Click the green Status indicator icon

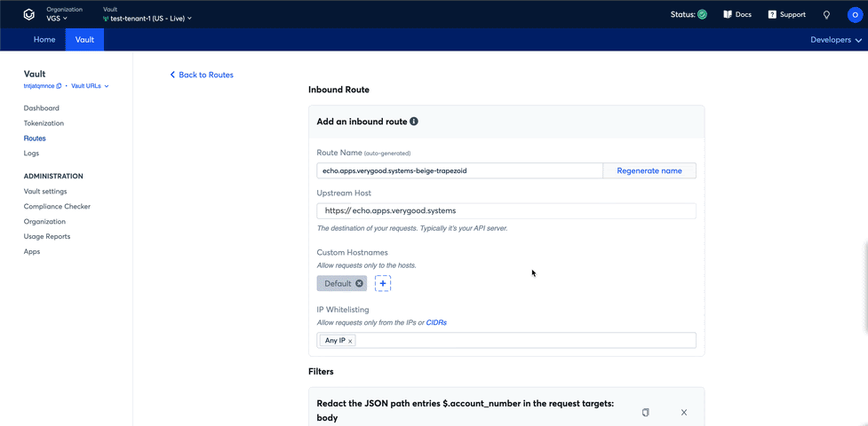(702, 15)
